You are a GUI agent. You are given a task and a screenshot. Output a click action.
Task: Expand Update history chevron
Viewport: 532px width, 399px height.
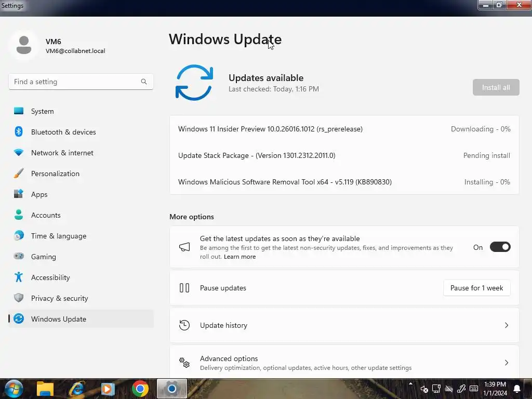pos(506,325)
